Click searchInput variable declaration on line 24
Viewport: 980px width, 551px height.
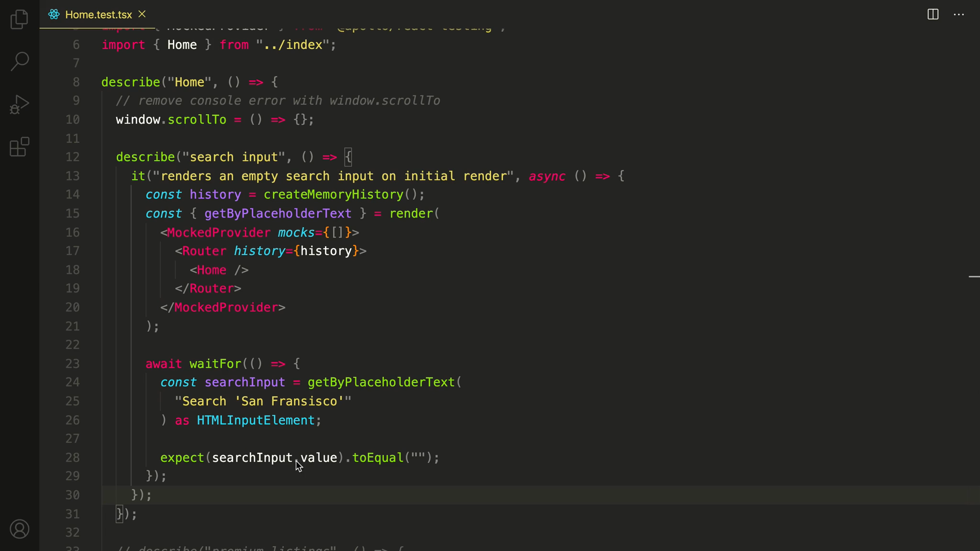coord(245,383)
